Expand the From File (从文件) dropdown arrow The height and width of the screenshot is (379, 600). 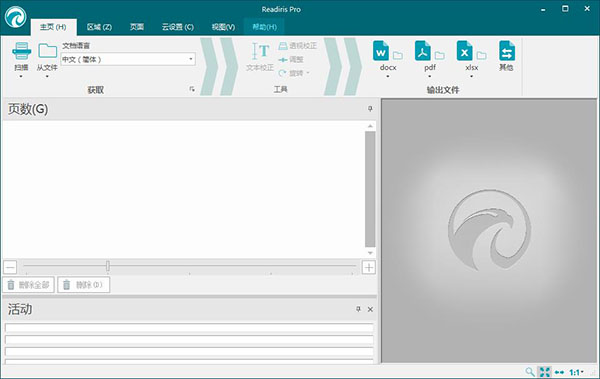click(47, 77)
